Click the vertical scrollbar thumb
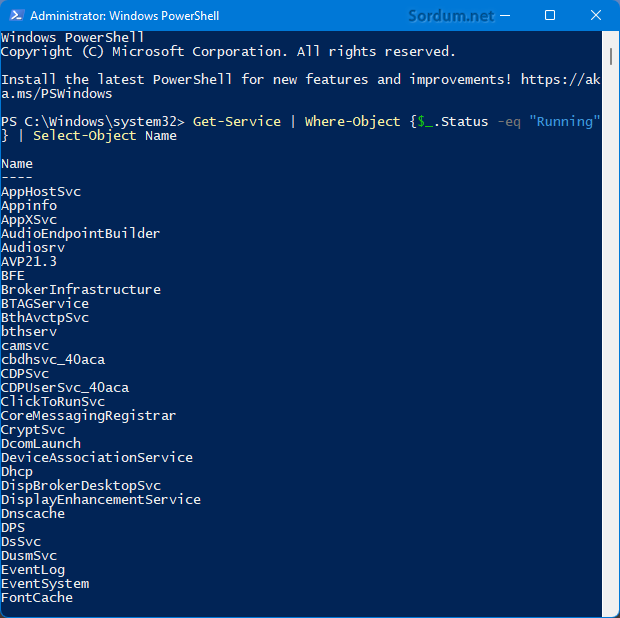This screenshot has width=620, height=618. click(x=611, y=56)
